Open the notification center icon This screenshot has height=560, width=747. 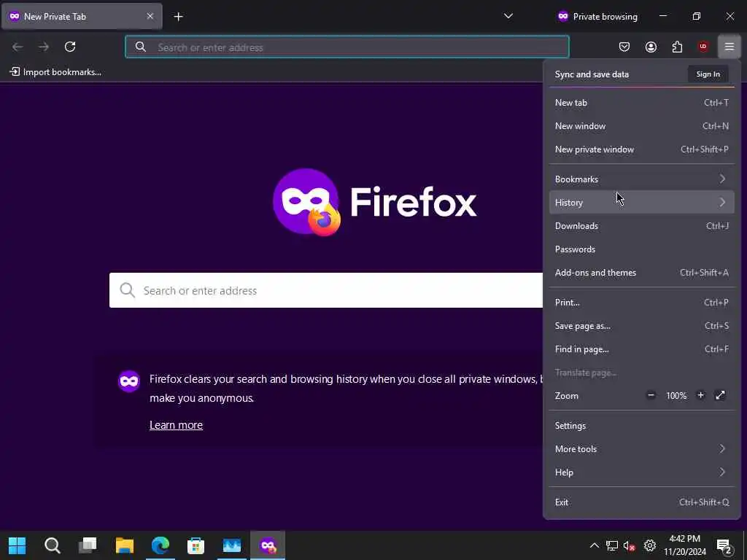click(x=724, y=545)
